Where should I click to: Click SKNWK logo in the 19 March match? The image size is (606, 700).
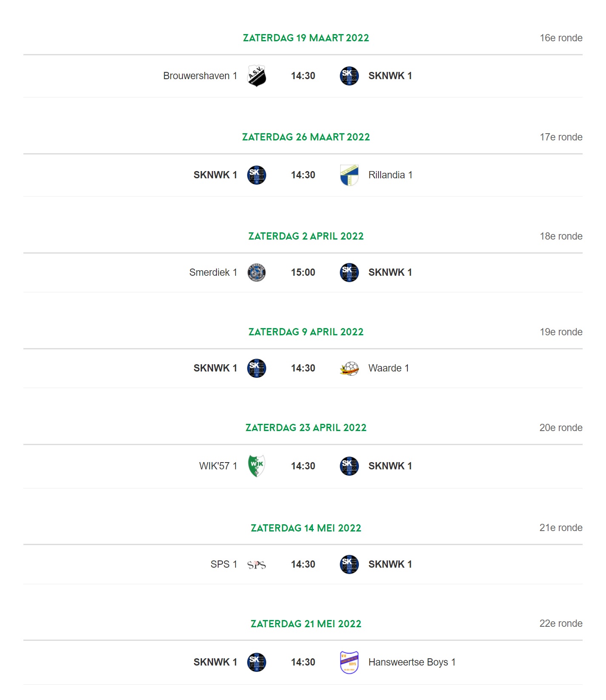[349, 76]
